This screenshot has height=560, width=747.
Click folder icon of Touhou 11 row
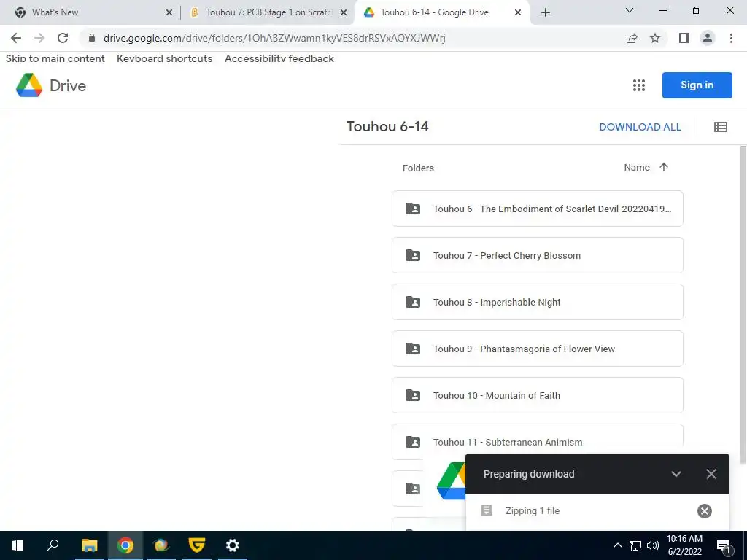pos(413,442)
